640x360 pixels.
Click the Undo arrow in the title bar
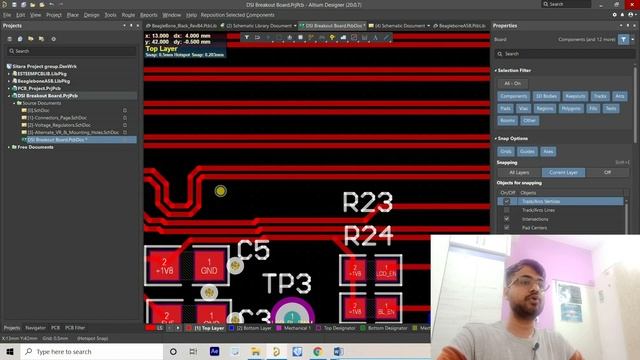pyautogui.click(x=51, y=4)
